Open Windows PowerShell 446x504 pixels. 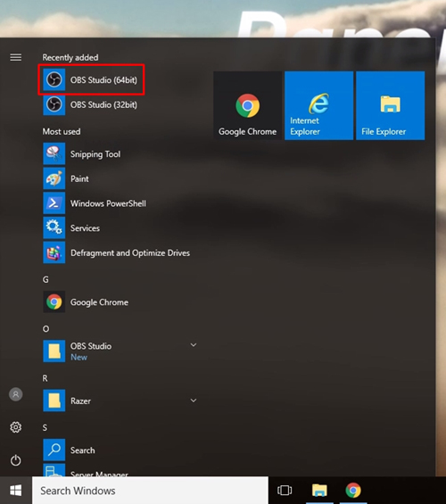point(95,203)
